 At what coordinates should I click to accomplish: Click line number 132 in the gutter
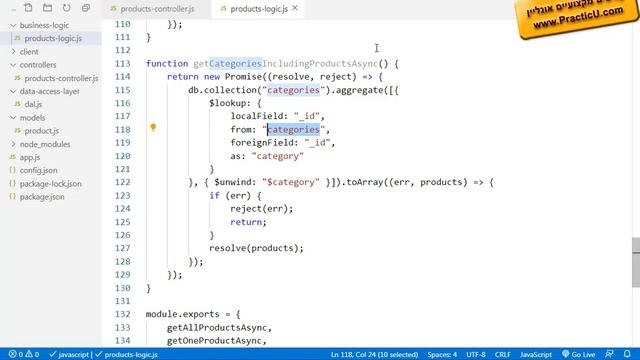coord(122,314)
